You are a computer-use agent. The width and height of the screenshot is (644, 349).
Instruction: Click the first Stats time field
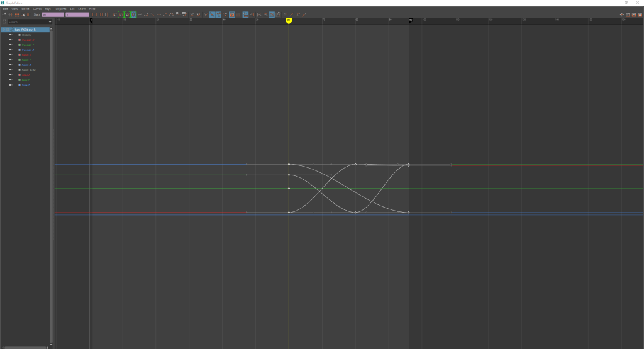coord(53,14)
